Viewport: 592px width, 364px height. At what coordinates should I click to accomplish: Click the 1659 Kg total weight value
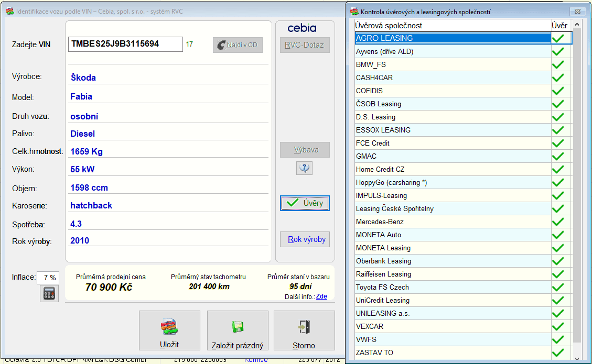pos(87,152)
